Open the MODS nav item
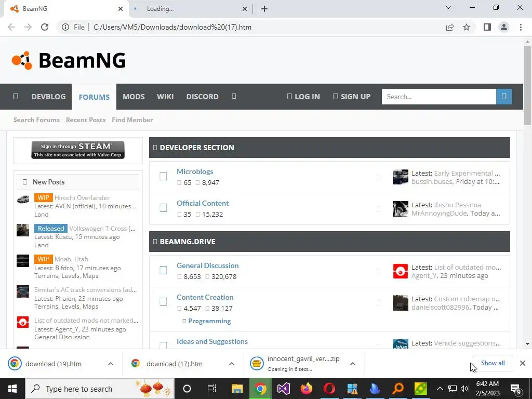The image size is (532, 399). [134, 97]
